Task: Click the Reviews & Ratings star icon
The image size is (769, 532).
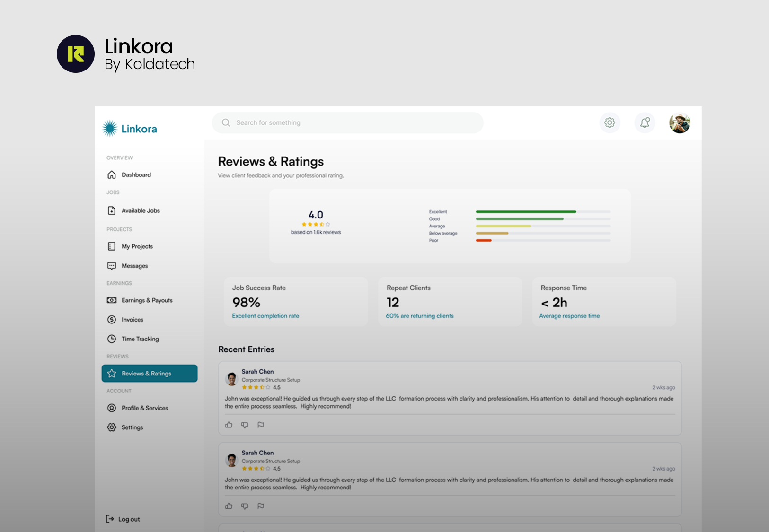Action: pyautogui.click(x=112, y=373)
